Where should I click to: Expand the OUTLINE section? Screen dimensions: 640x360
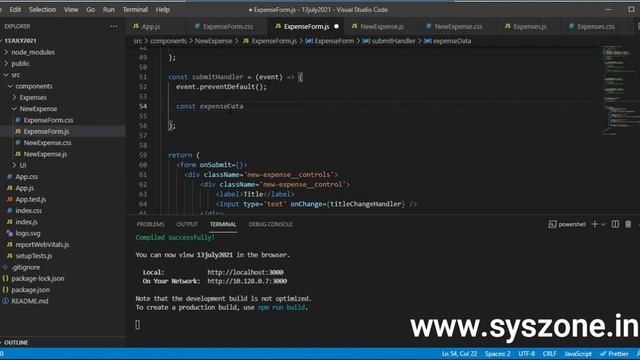(16, 342)
